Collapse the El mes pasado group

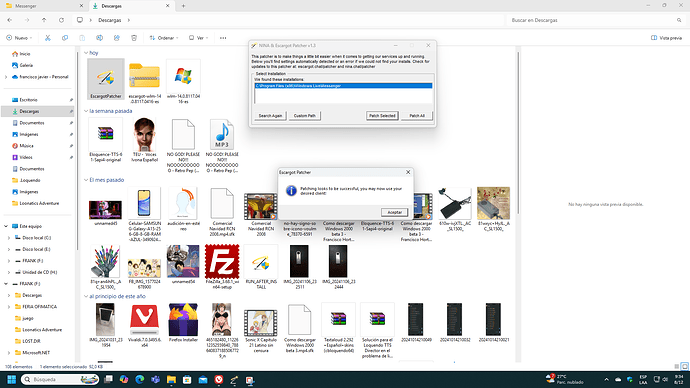[86, 180]
